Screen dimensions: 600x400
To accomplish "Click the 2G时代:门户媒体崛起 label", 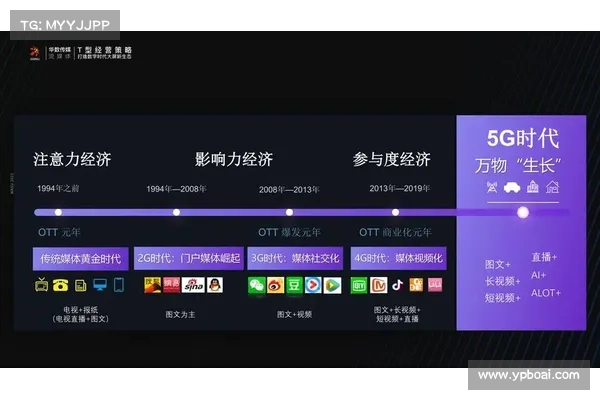I will 189,258.
